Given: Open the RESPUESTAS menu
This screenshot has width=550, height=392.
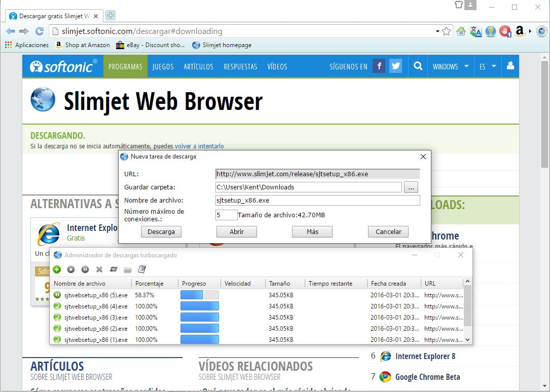Looking at the screenshot, I should [241, 66].
